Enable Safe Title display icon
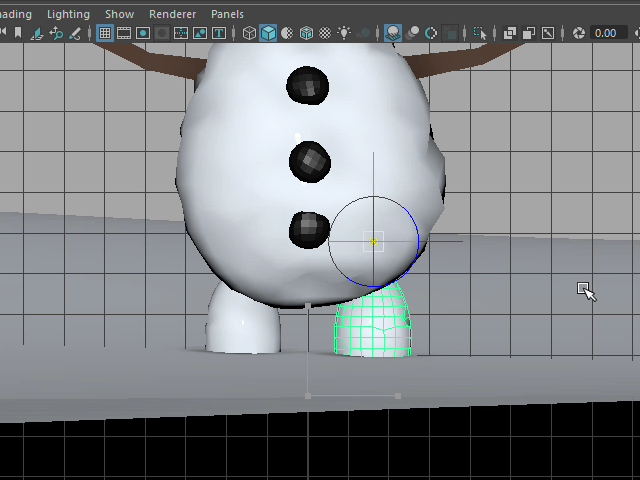 (219, 33)
